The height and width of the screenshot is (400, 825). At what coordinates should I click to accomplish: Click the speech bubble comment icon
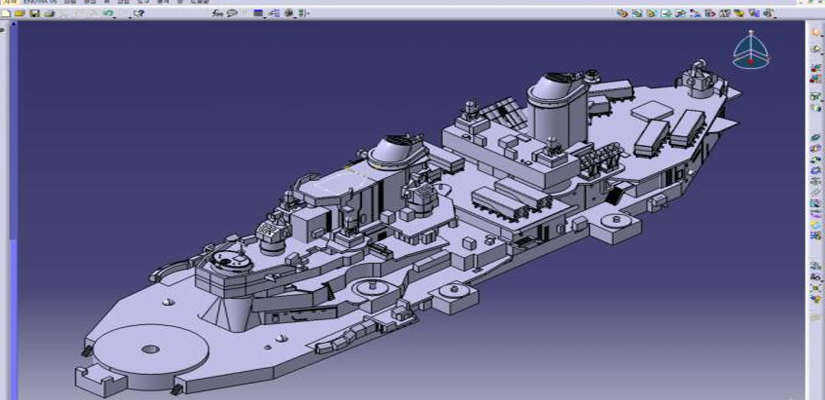[x=231, y=13]
